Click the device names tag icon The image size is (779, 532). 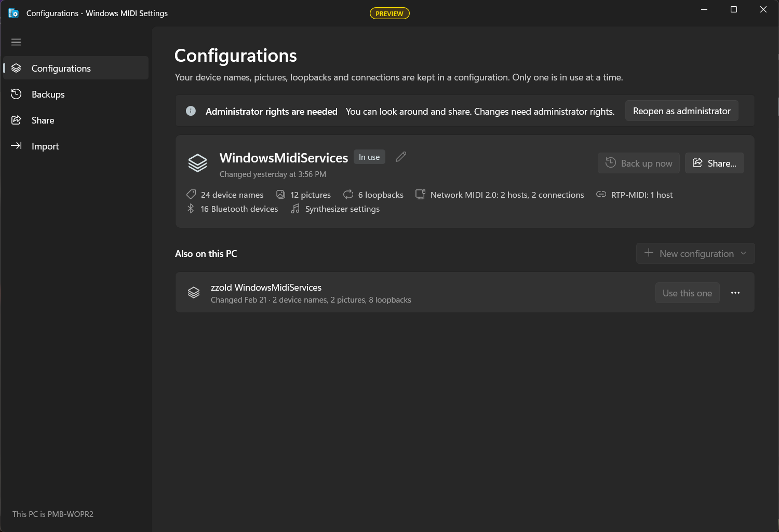191,194
